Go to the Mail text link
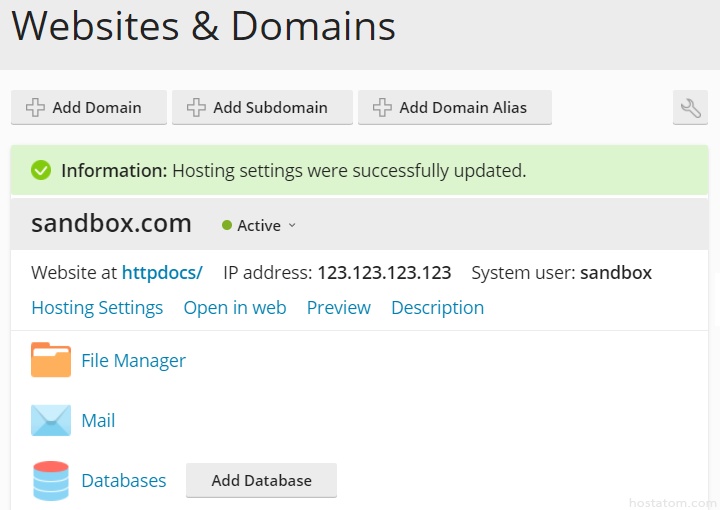 tap(98, 421)
